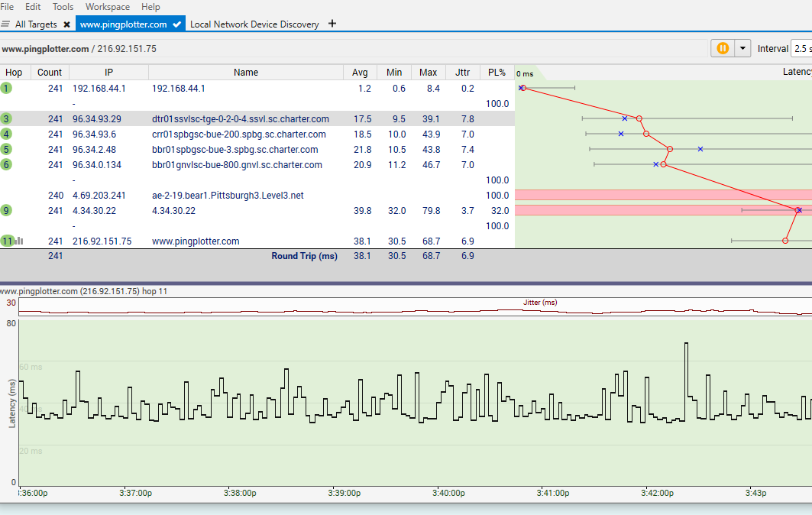
Task: Toggle the graph bars icon on hop 11
Action: pyautogui.click(x=19, y=241)
